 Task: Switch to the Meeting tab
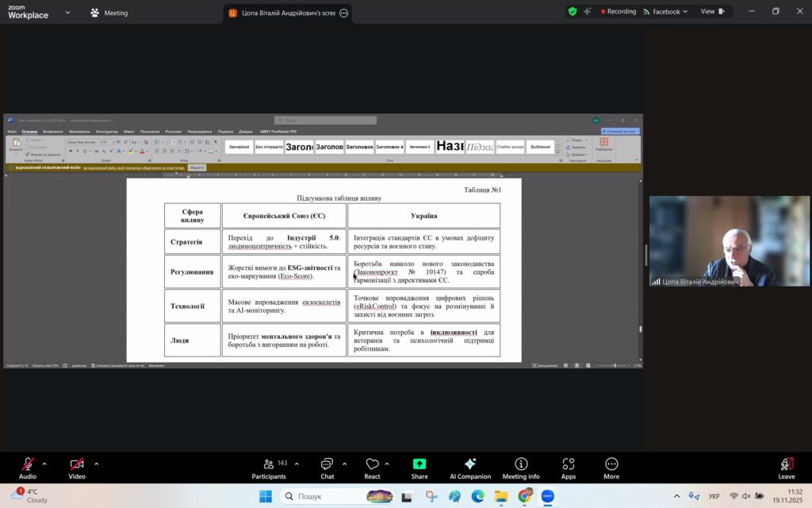[109, 13]
